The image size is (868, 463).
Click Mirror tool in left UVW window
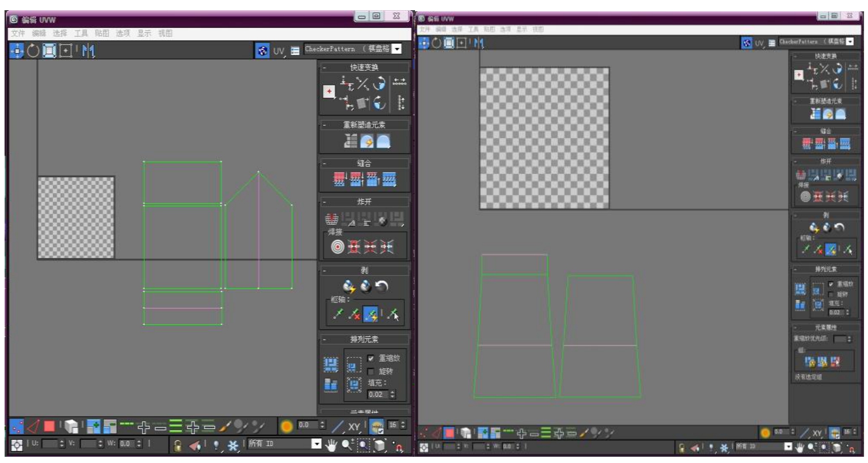coord(88,51)
